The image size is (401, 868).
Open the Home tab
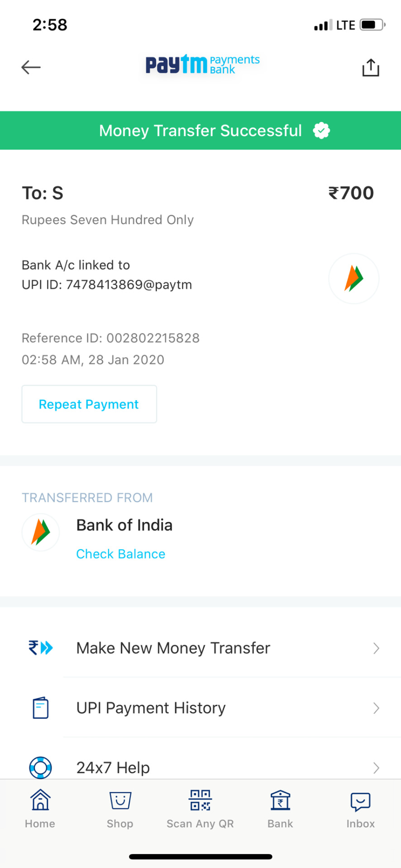click(40, 809)
